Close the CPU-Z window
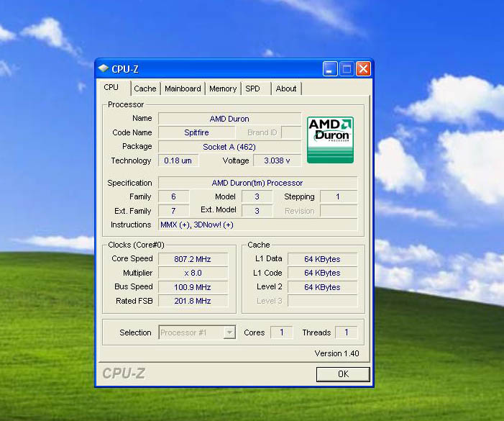Image resolution: width=504 pixels, height=421 pixels. [x=363, y=69]
